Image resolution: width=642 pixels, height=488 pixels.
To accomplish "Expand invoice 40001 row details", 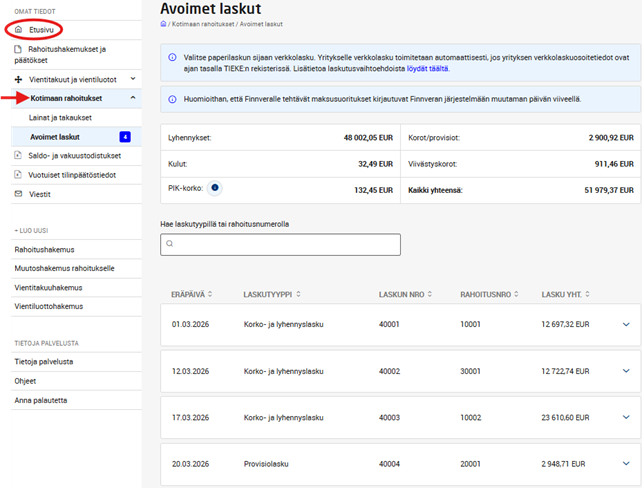I will (626, 324).
